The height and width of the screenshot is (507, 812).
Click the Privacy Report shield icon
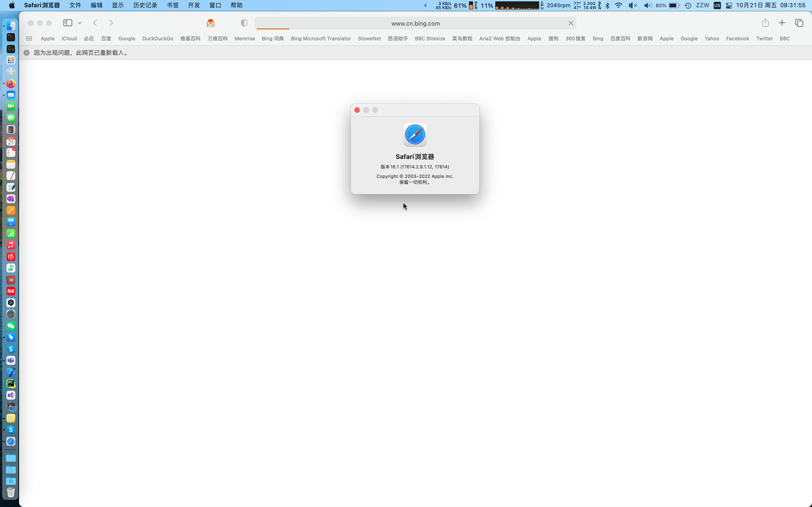(244, 23)
